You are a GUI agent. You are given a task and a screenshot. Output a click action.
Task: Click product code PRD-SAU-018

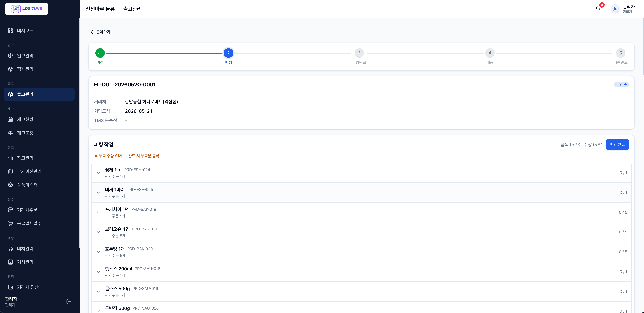[x=148, y=269]
